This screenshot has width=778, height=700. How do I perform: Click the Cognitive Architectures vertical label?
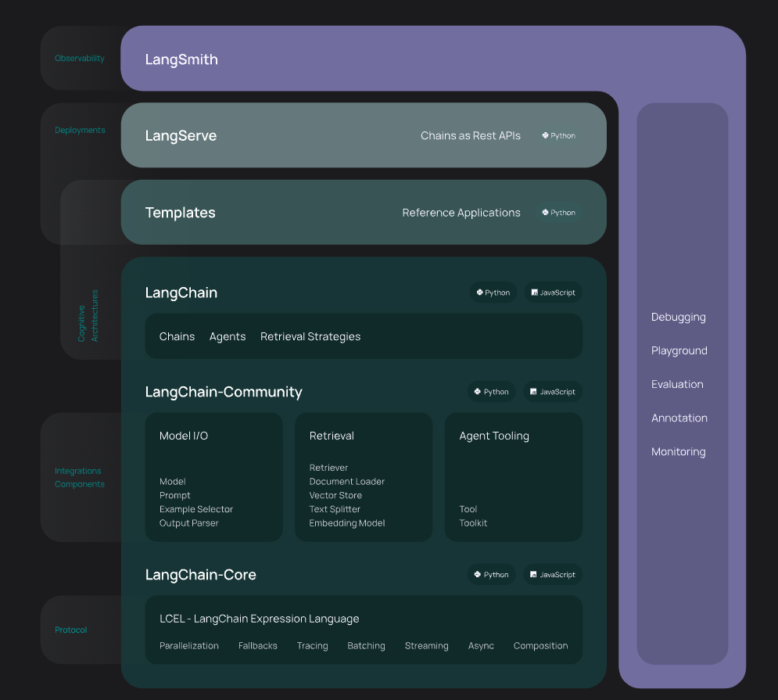(x=88, y=316)
